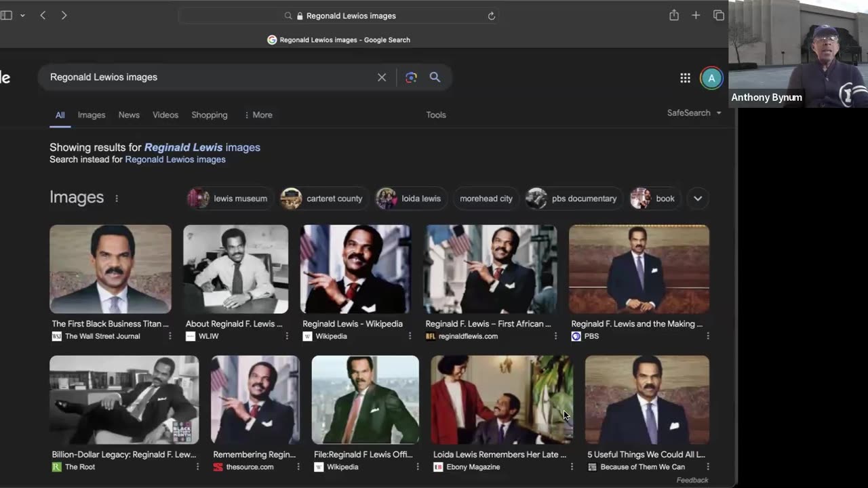The image size is (868, 488).
Task: Open The First Black Business Titan title link
Action: (110, 324)
